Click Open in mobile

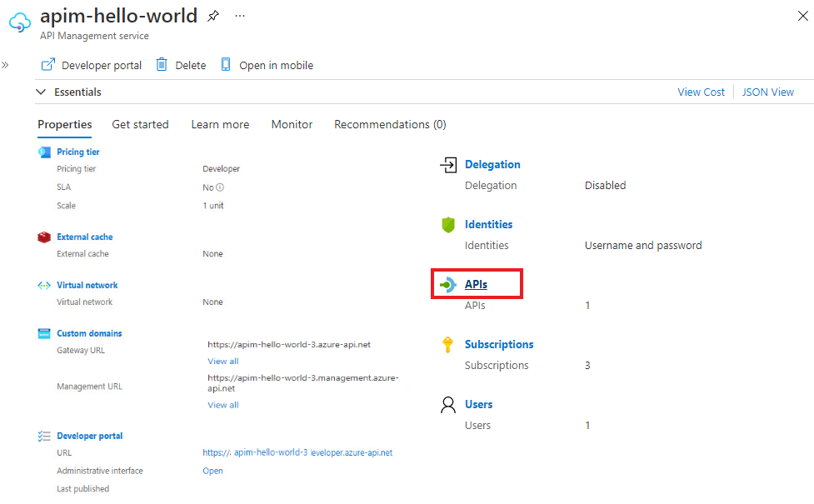tap(267, 65)
